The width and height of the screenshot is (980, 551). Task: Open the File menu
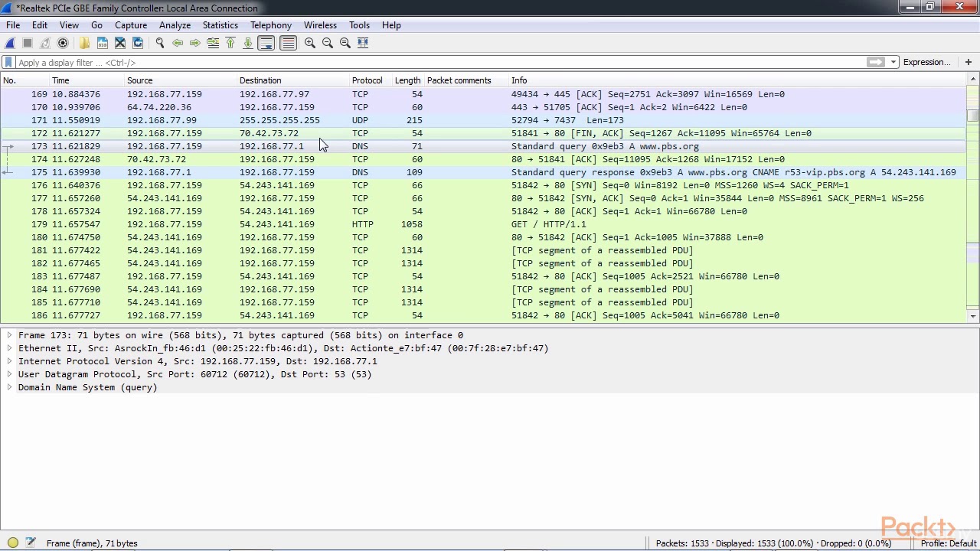point(13,25)
